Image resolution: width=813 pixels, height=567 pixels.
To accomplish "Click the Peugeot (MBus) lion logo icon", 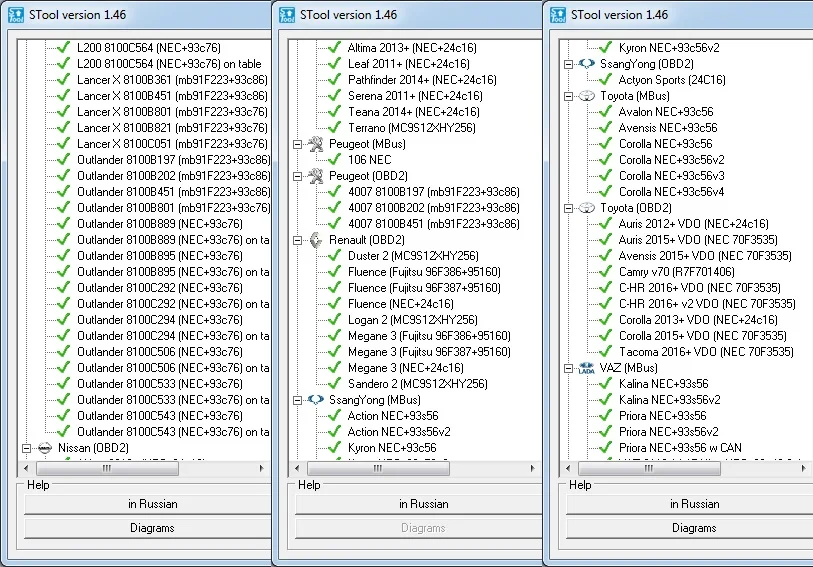I will (316, 144).
